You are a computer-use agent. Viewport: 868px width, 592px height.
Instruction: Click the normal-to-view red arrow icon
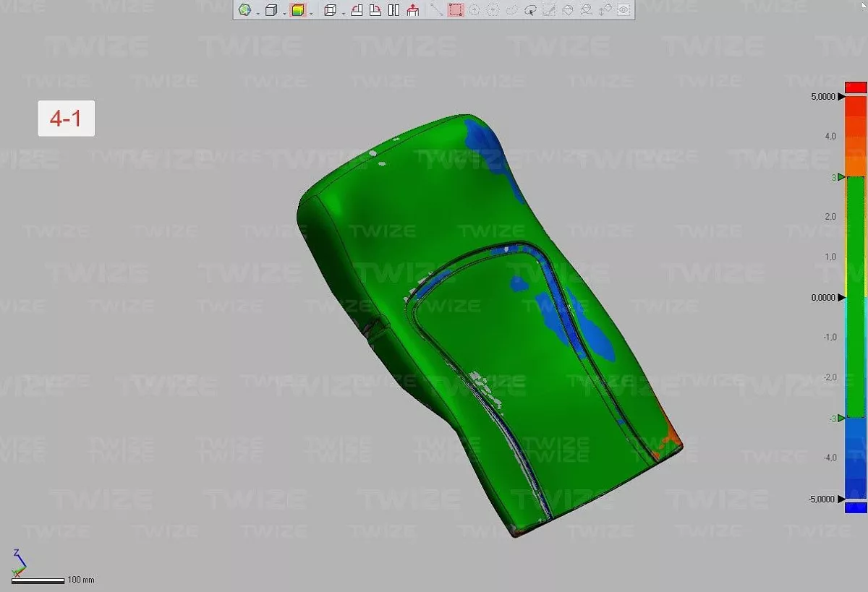click(x=413, y=10)
